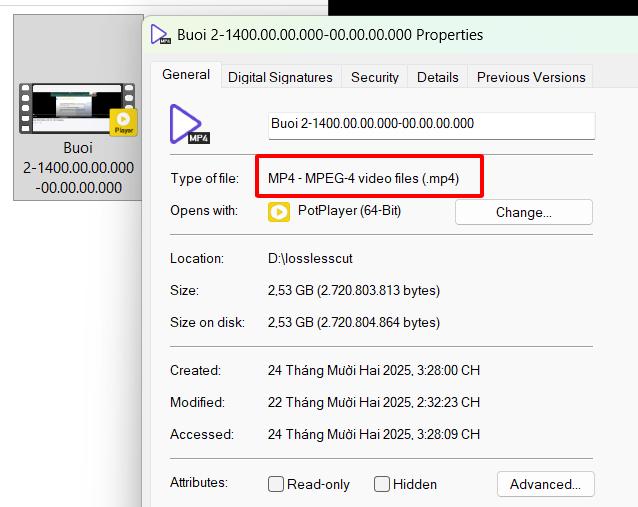638x507 pixels.
Task: Open the Previous Versions tab
Action: (531, 77)
